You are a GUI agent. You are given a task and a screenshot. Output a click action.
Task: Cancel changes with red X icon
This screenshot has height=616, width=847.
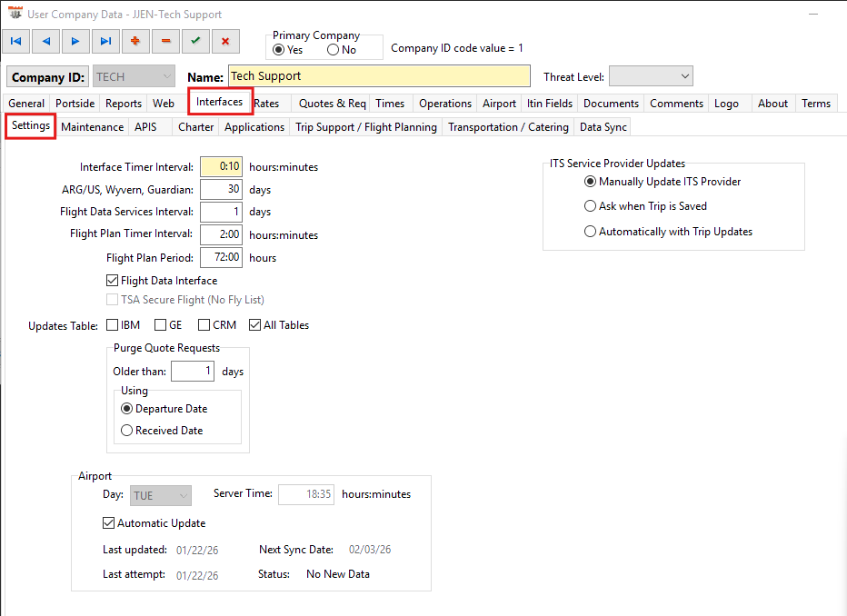225,41
